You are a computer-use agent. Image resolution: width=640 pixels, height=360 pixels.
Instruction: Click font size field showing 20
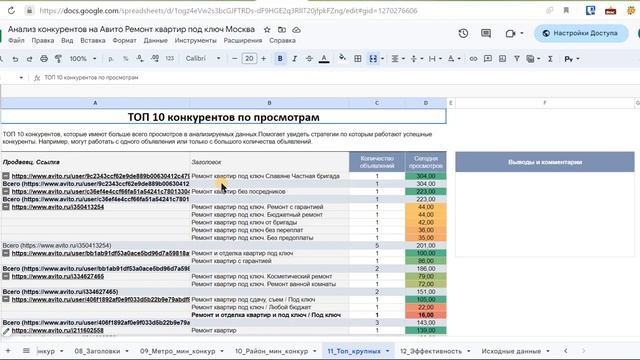point(249,59)
